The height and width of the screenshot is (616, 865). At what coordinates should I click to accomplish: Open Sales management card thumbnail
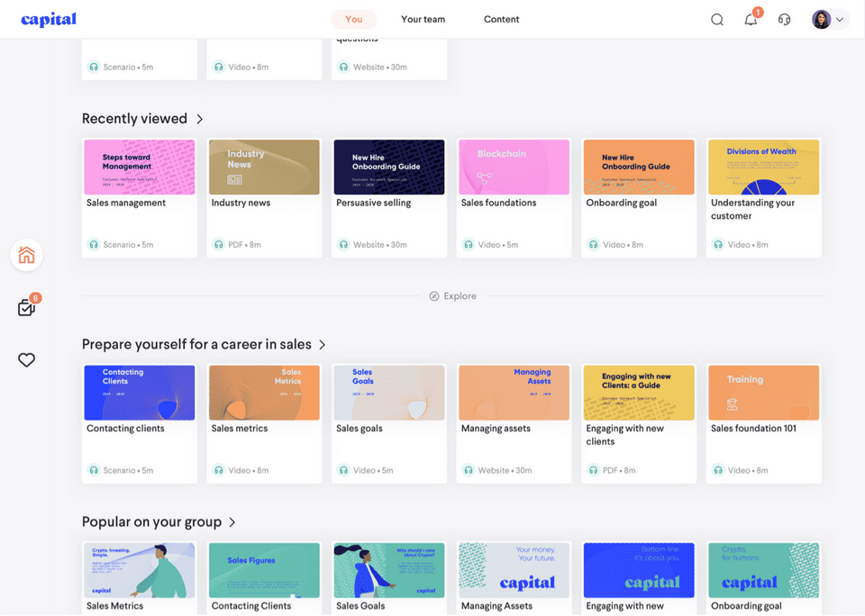coord(140,168)
